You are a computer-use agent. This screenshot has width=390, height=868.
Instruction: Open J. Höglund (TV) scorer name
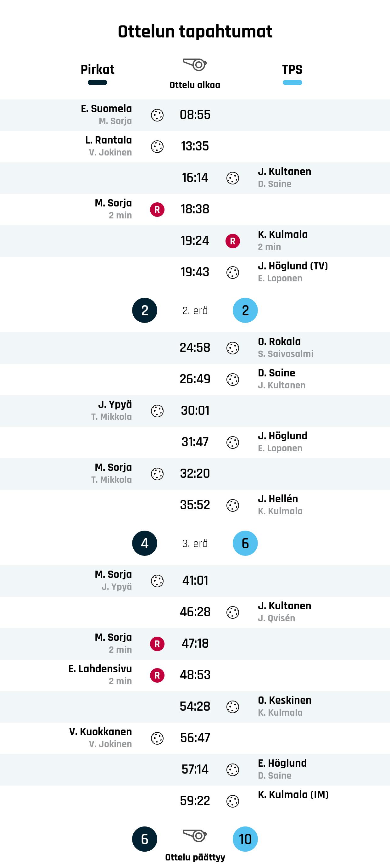293,266
